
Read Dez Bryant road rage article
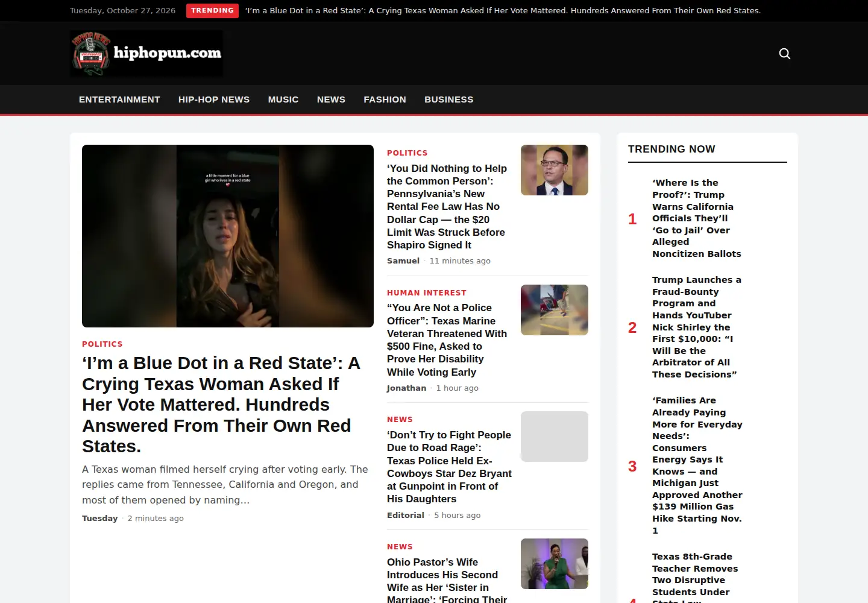449,467
